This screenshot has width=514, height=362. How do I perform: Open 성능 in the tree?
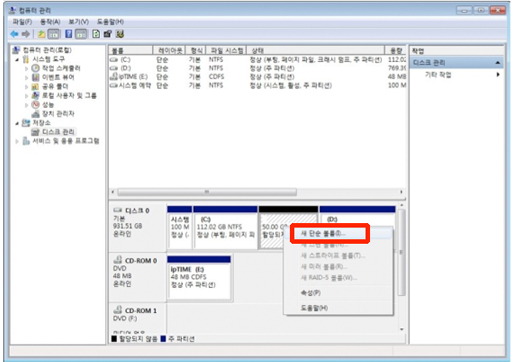point(48,105)
